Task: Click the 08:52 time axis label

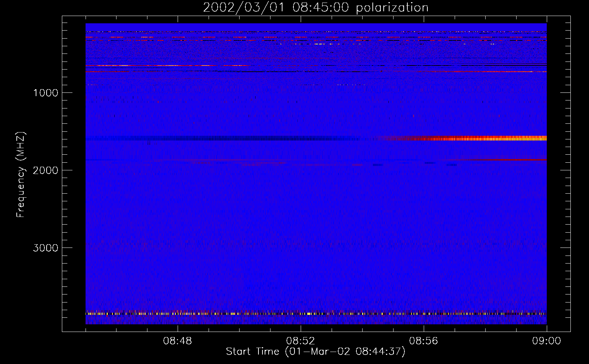Action: (x=300, y=341)
